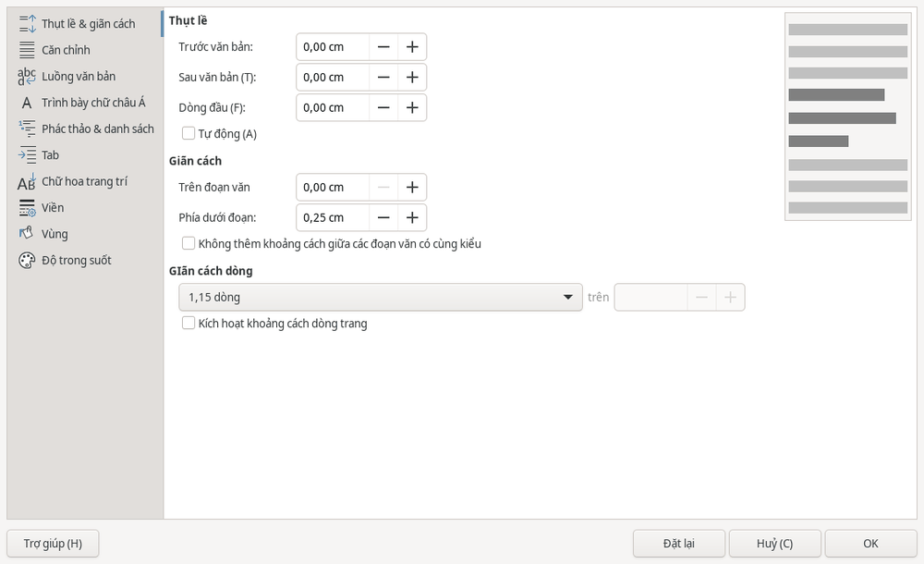Image resolution: width=924 pixels, height=564 pixels.
Task: Open the 1,15 dòng line spacing dropdown
Action: 381,298
